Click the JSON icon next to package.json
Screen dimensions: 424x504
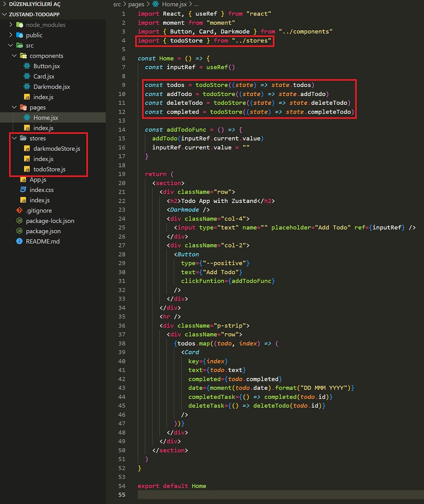(20, 231)
